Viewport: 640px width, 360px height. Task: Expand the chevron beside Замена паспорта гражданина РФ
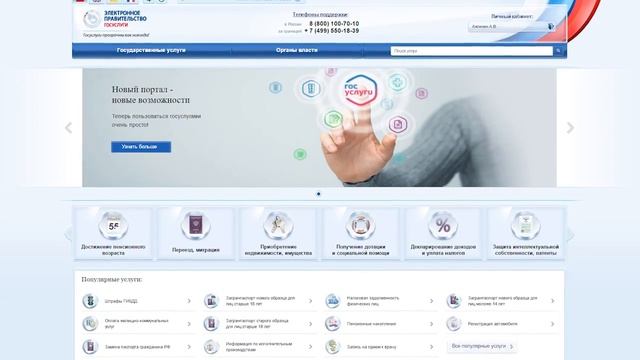tap(189, 347)
